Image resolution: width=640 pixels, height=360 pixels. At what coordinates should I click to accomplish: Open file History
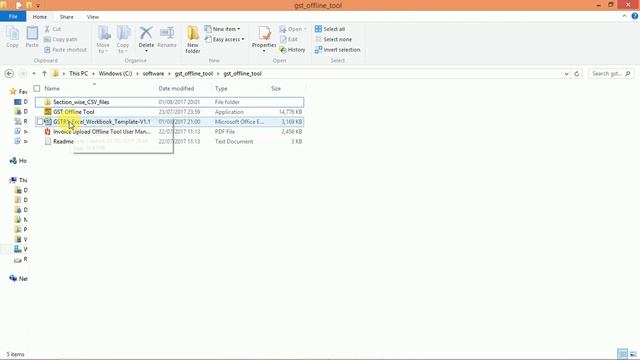[292, 50]
